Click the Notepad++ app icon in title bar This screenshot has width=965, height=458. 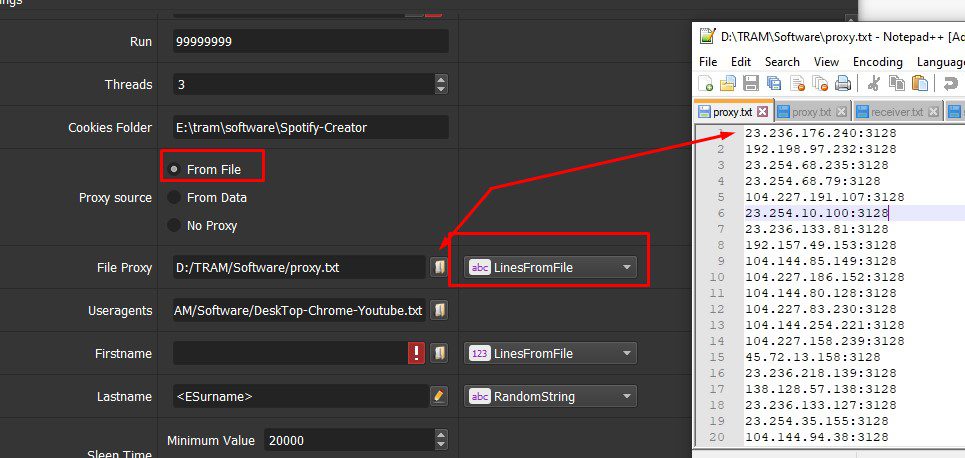click(x=707, y=36)
